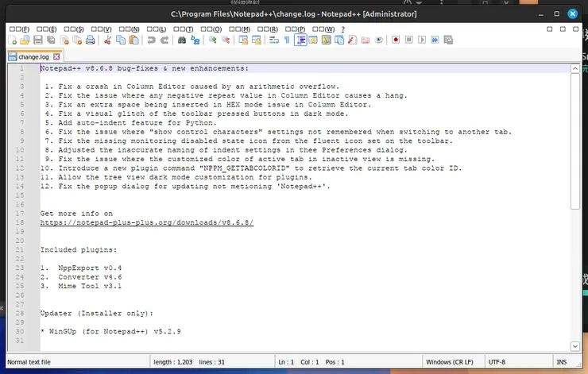Open a file using the folder toolbar icon
Viewport: 588px width, 374px height.
tap(25, 40)
